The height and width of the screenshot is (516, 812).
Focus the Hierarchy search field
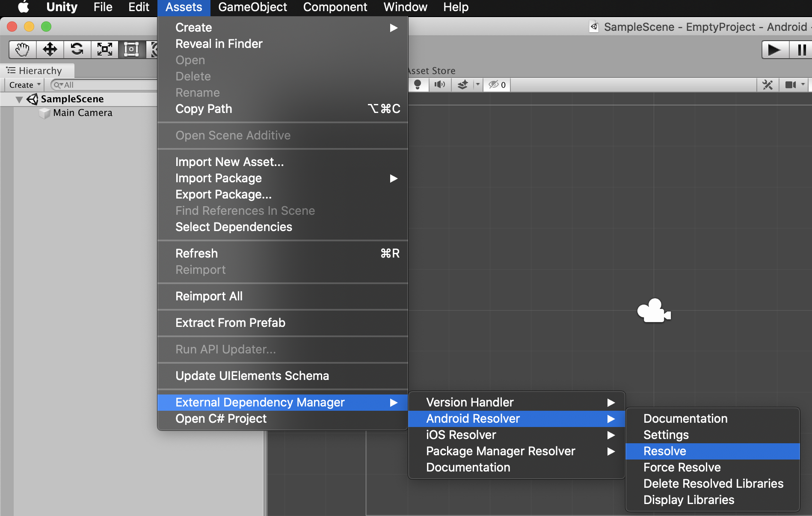[x=104, y=85]
